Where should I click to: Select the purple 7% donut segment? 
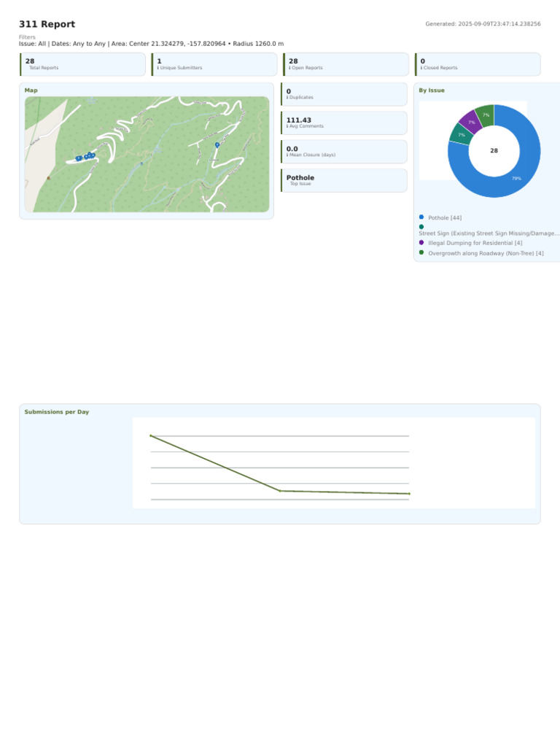[x=470, y=122]
